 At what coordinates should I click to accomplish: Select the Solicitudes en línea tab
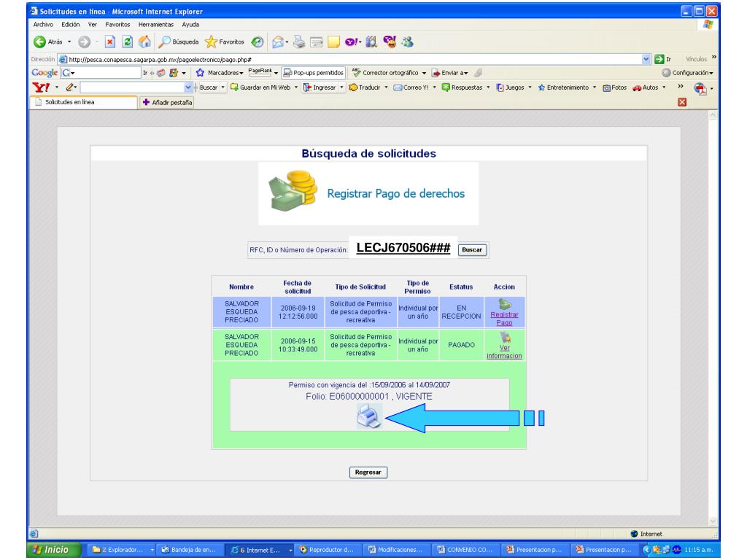pyautogui.click(x=84, y=102)
